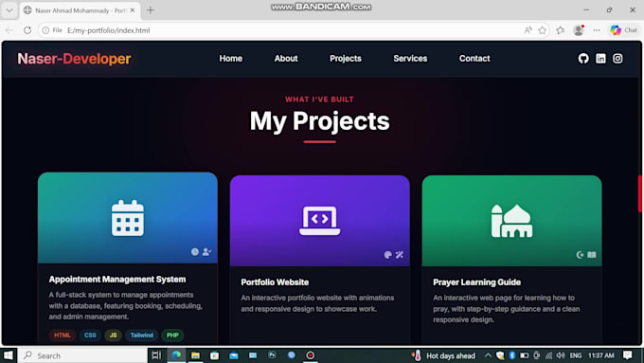Add page to favorites star icon

(542, 30)
